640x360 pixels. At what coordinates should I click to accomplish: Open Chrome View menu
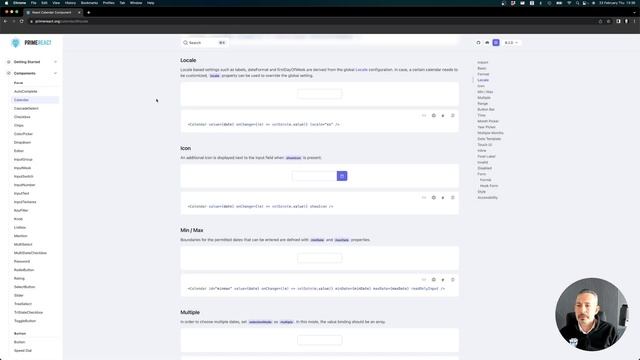[x=56, y=3]
